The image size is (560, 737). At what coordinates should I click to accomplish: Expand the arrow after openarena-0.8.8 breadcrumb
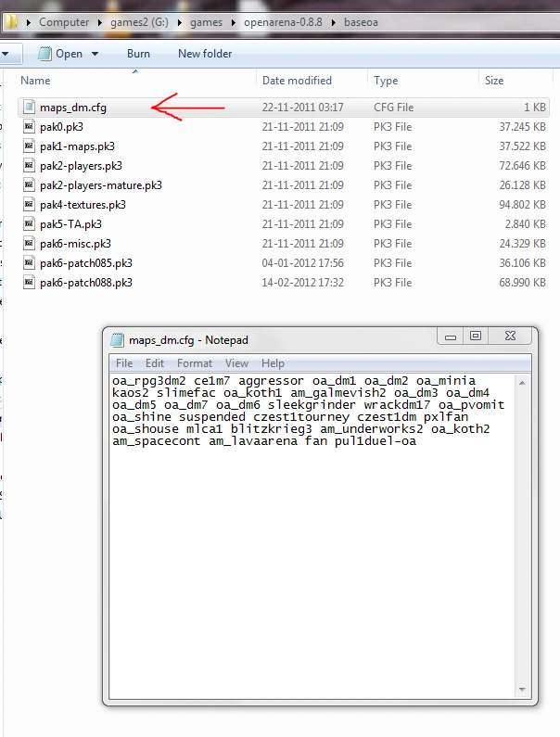[x=334, y=22]
